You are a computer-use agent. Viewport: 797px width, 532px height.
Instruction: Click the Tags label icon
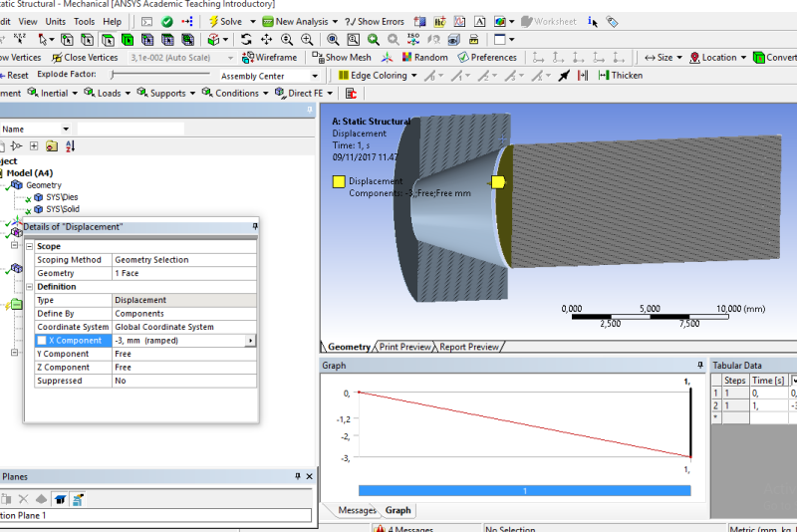612,22
